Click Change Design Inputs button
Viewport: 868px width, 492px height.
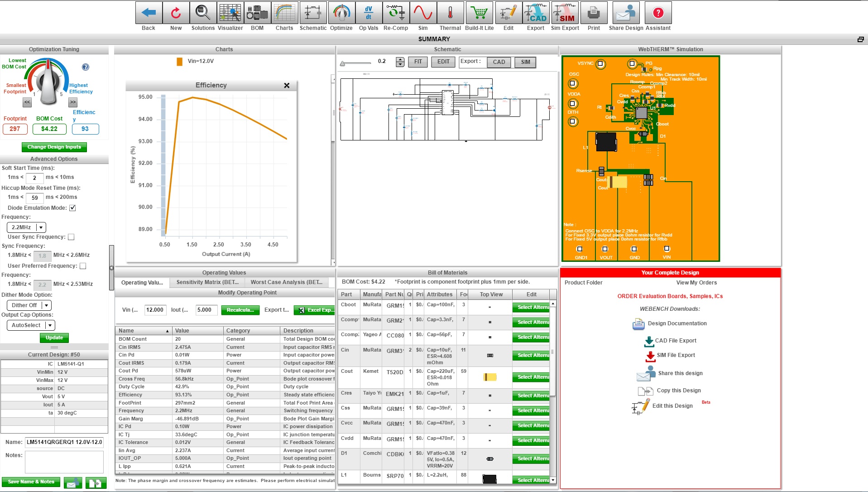(x=54, y=147)
